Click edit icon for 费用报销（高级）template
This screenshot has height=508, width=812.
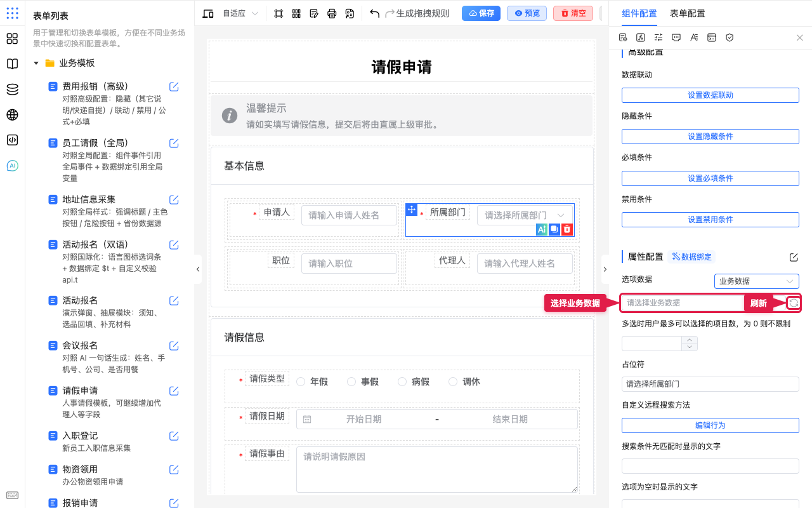[174, 87]
